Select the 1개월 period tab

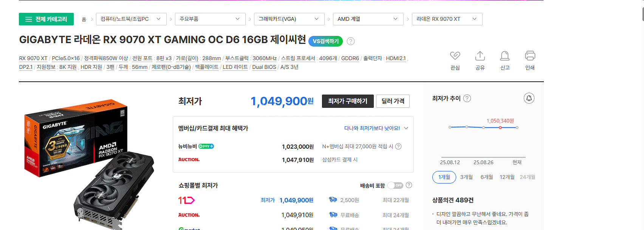(444, 177)
